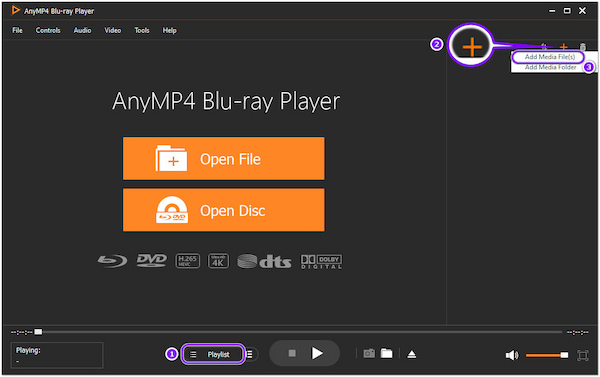This screenshot has width=600, height=377.
Task: Open the snapshot folder icon
Action: (386, 353)
